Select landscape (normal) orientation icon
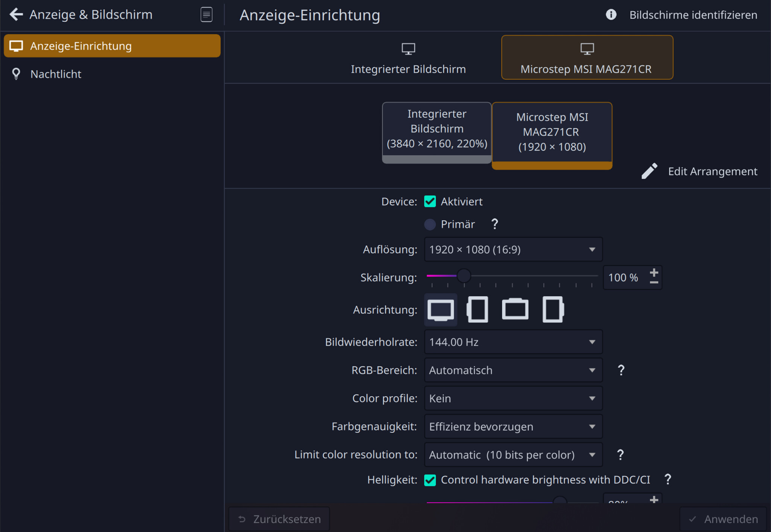The width and height of the screenshot is (771, 532). coord(441,310)
